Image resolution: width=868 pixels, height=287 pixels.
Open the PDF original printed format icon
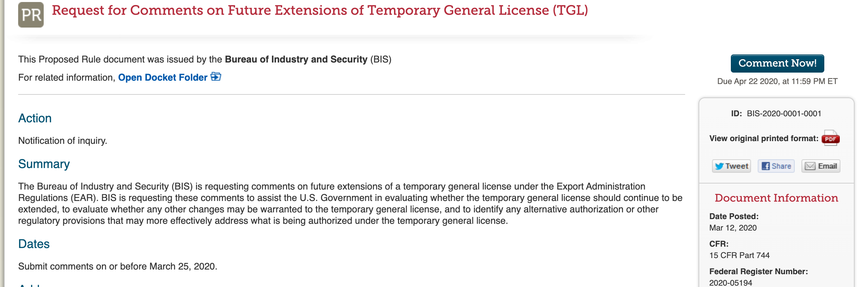tap(830, 138)
